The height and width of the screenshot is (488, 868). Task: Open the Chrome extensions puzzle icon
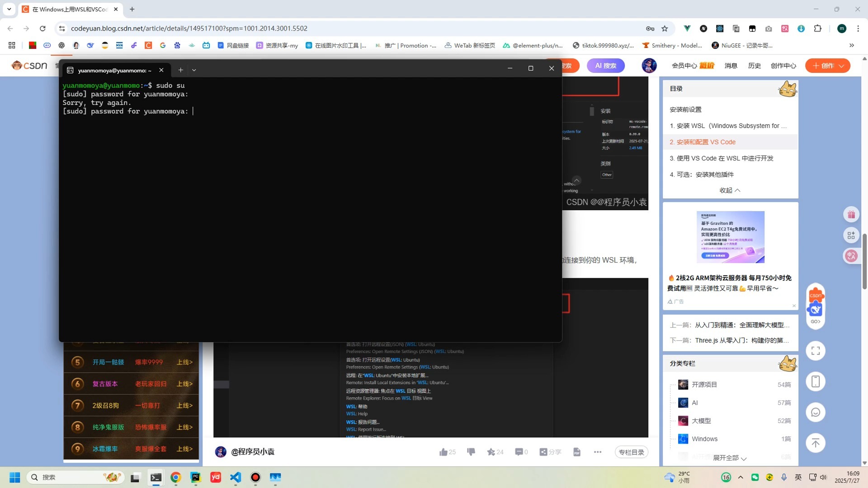tap(817, 28)
